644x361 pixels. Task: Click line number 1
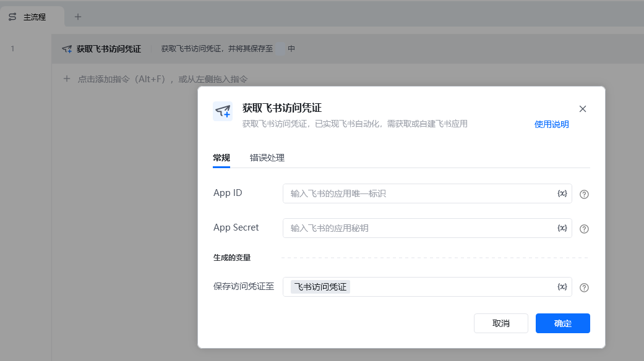click(x=12, y=49)
